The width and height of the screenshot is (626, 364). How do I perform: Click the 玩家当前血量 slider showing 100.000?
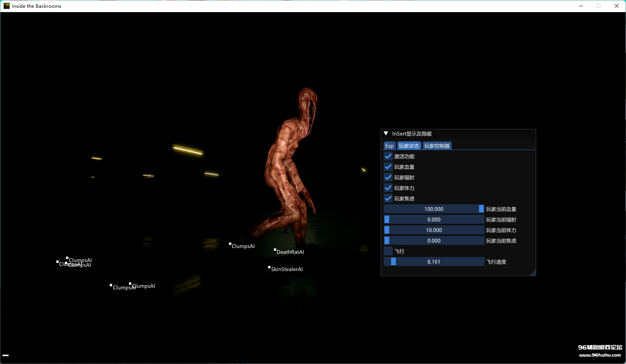[x=434, y=209]
